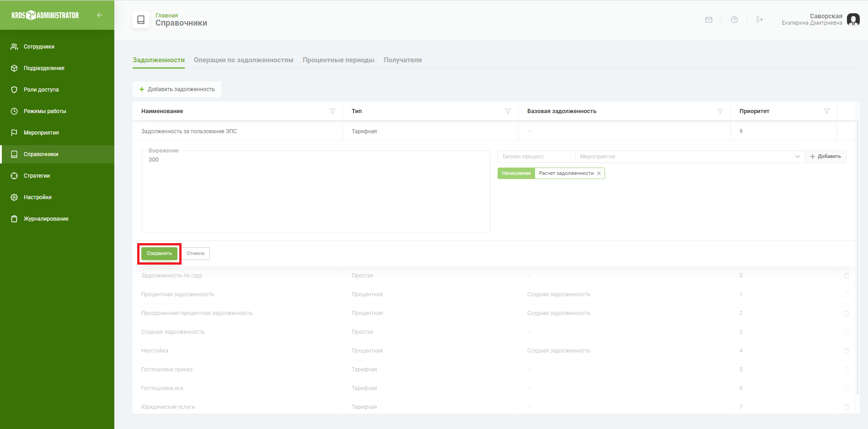Open filter for the Тип column
868x429 pixels.
(508, 111)
